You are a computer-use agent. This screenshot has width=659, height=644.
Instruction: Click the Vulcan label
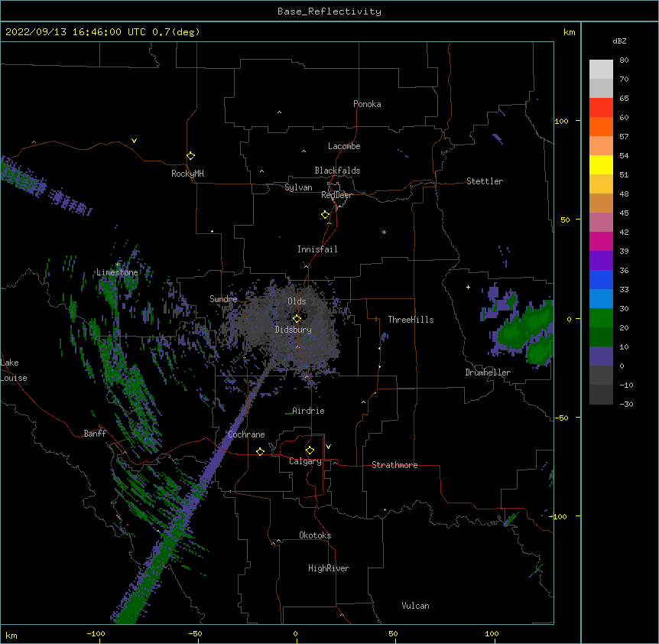(x=415, y=606)
